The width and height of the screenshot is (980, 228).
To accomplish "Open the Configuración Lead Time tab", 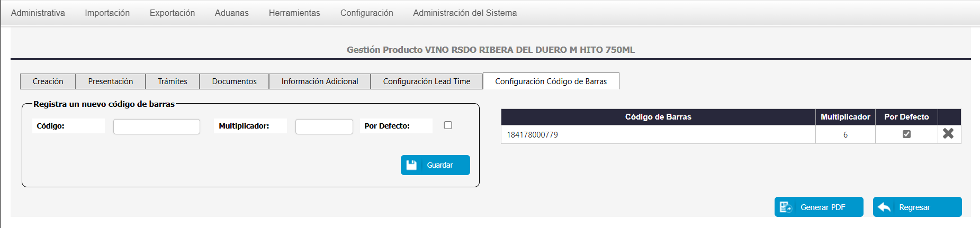I will click(x=427, y=81).
